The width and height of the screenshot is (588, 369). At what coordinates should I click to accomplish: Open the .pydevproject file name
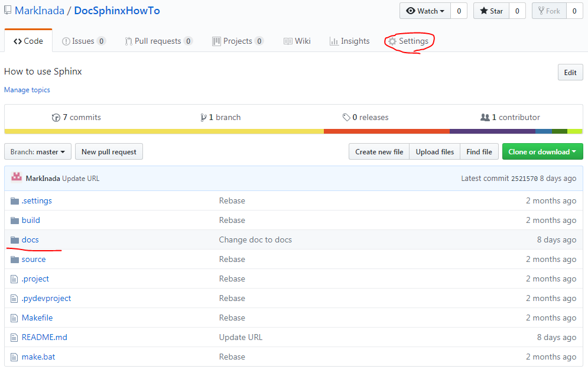[46, 299]
